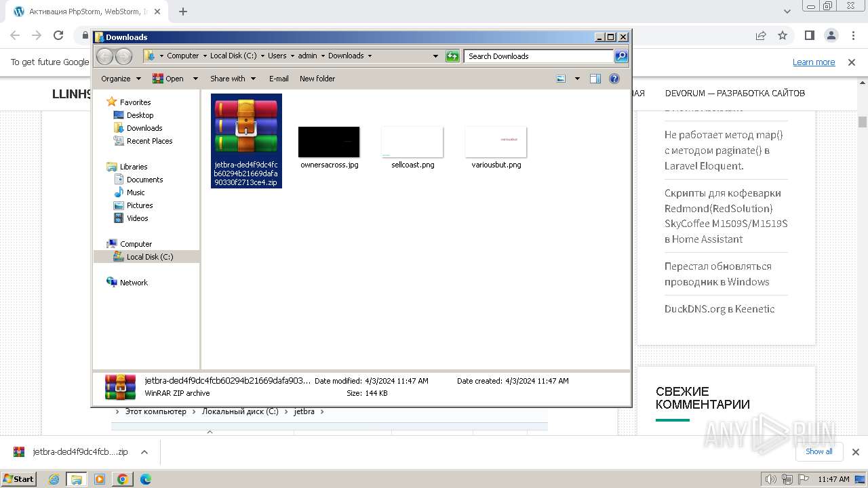
Task: Open Chrome profile avatar
Action: (x=831, y=35)
